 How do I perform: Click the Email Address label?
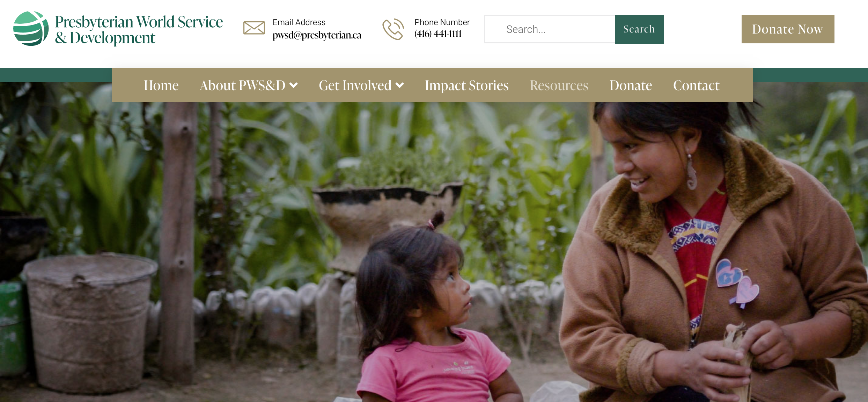tap(299, 22)
